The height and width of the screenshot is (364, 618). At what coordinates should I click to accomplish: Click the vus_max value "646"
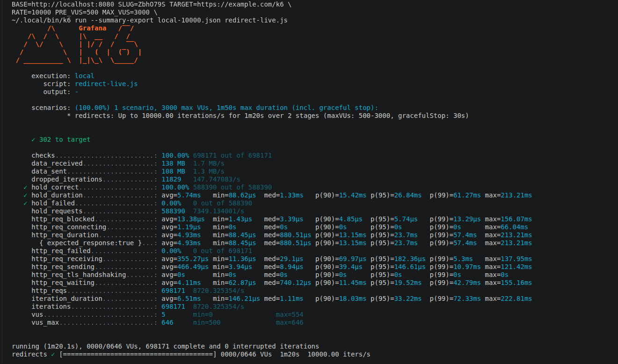[x=167, y=322]
